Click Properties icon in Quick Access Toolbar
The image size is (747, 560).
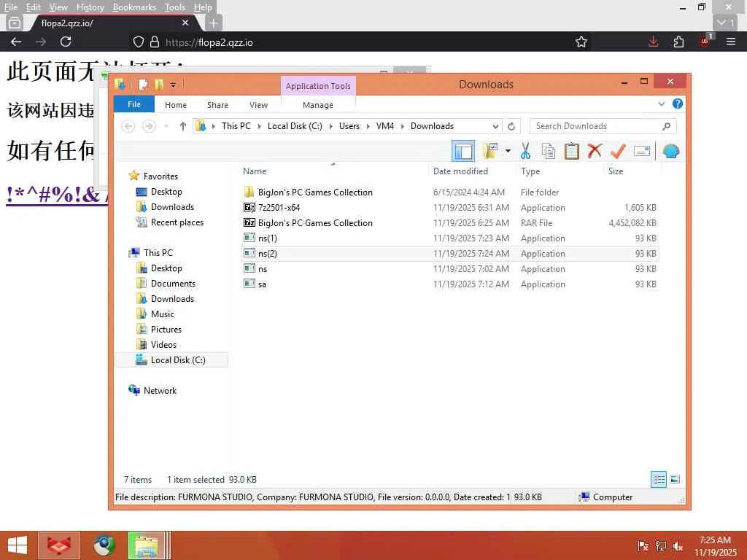pos(142,85)
